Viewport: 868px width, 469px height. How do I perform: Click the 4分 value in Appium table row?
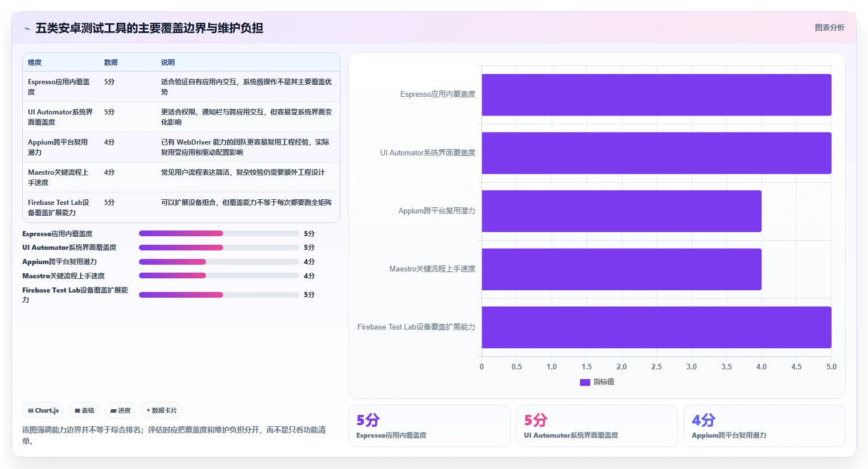tap(109, 142)
